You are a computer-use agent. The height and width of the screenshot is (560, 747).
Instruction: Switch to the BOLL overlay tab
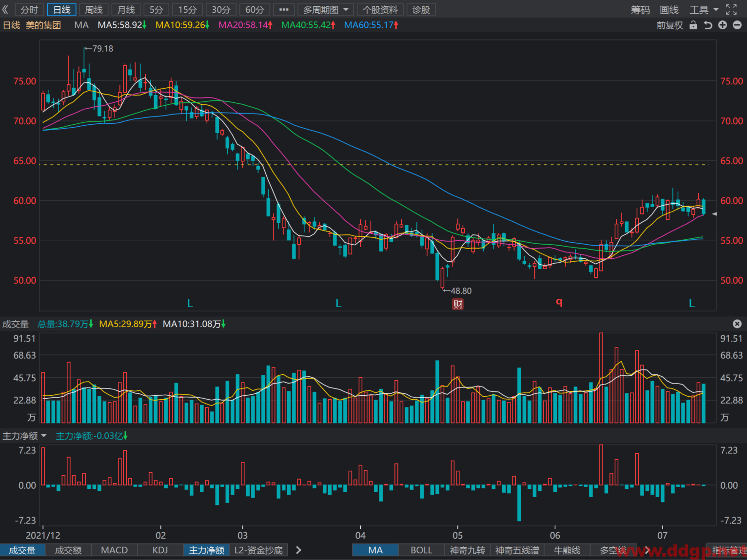[421, 550]
